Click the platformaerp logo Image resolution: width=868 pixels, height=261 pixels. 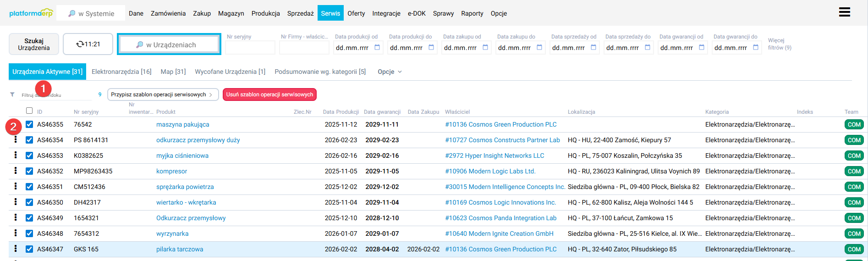(31, 13)
